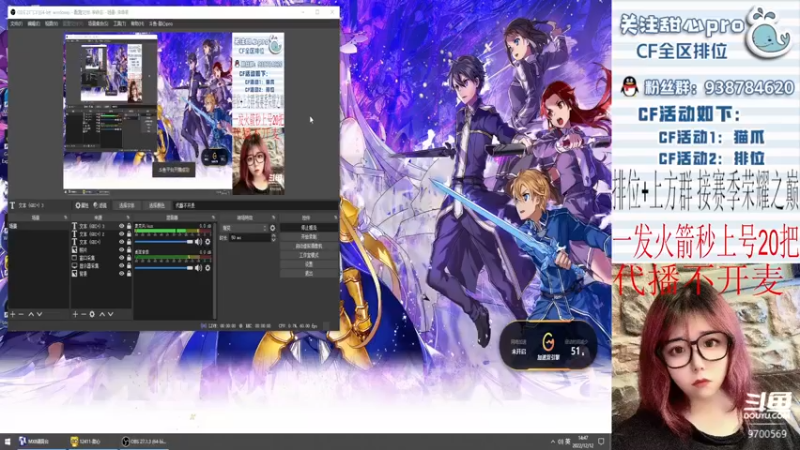Viewport: 800px width, 450px height.
Task: Open the 编辑 menu in OBS
Action: pyautogui.click(x=34, y=23)
